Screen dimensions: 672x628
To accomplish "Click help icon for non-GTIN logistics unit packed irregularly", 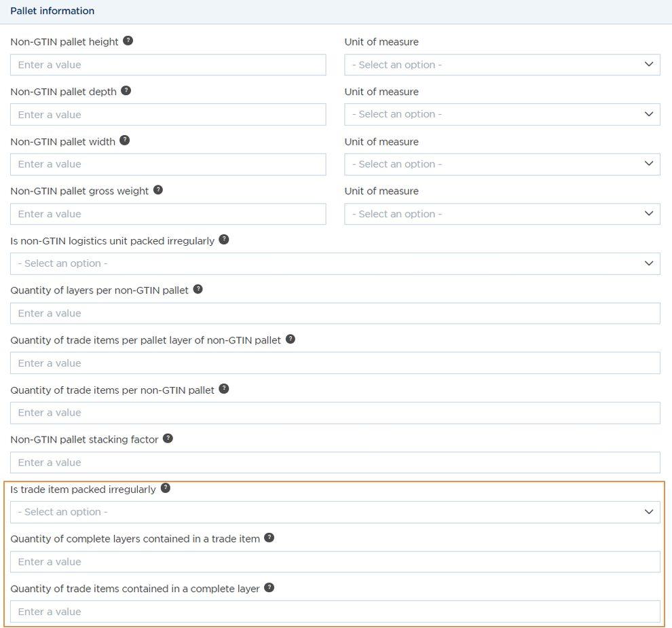I will (x=223, y=240).
